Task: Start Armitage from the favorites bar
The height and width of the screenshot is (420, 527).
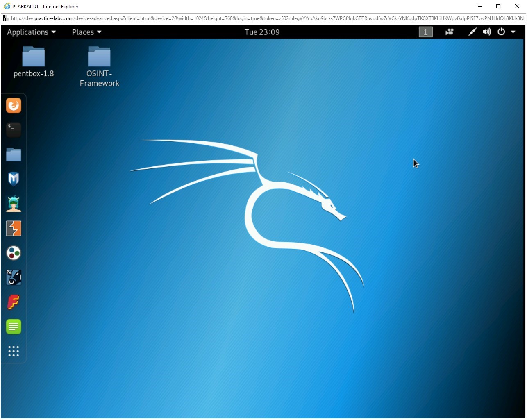Action: coord(14,204)
